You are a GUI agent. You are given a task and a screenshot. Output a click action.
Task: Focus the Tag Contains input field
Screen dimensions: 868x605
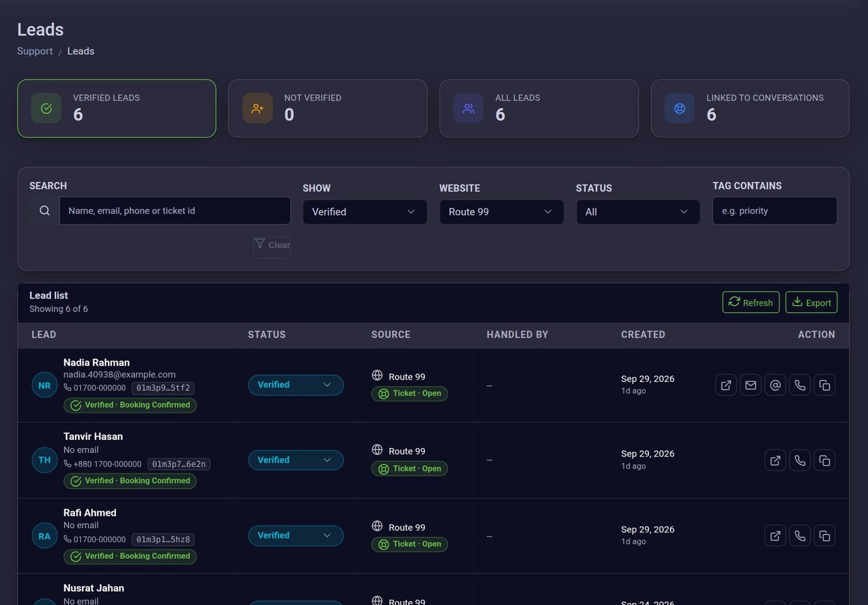[x=775, y=211]
